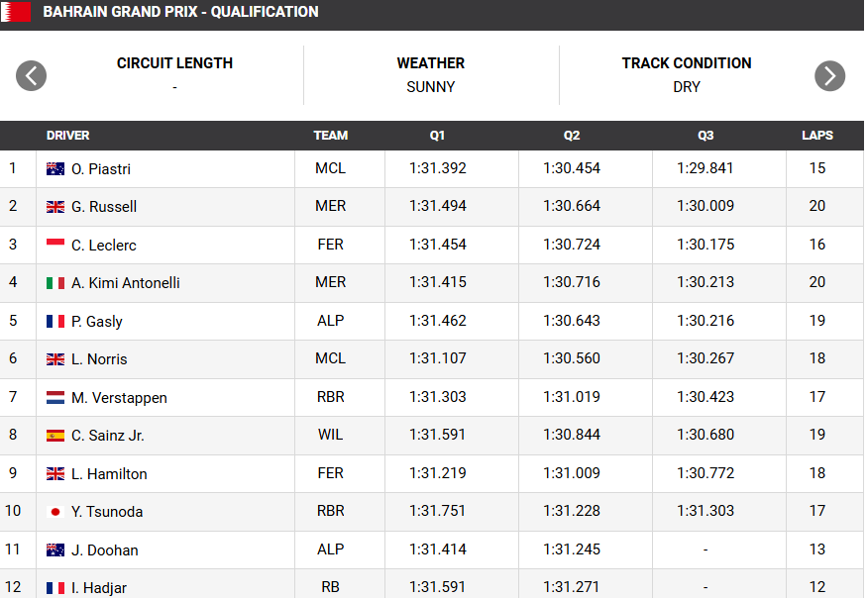Click the left arrow carousel button
Image resolution: width=868 pixels, height=598 pixels.
coord(32,75)
